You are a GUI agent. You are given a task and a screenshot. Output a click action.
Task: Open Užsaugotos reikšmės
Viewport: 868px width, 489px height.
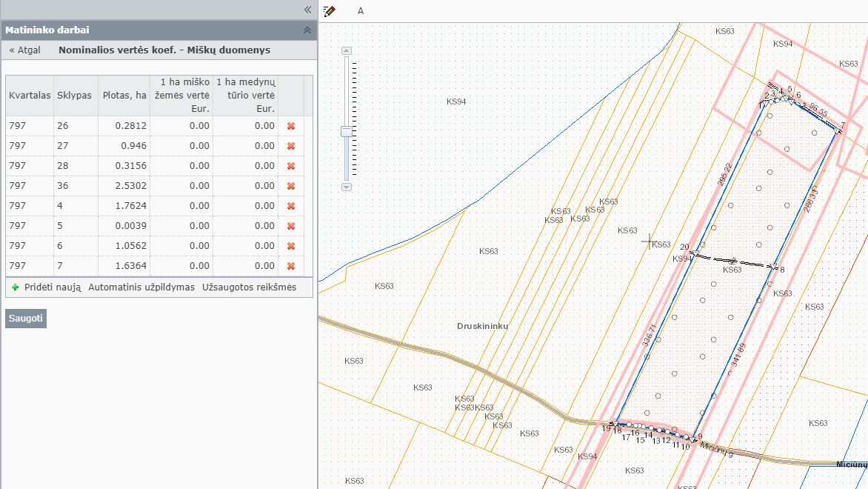(249, 287)
